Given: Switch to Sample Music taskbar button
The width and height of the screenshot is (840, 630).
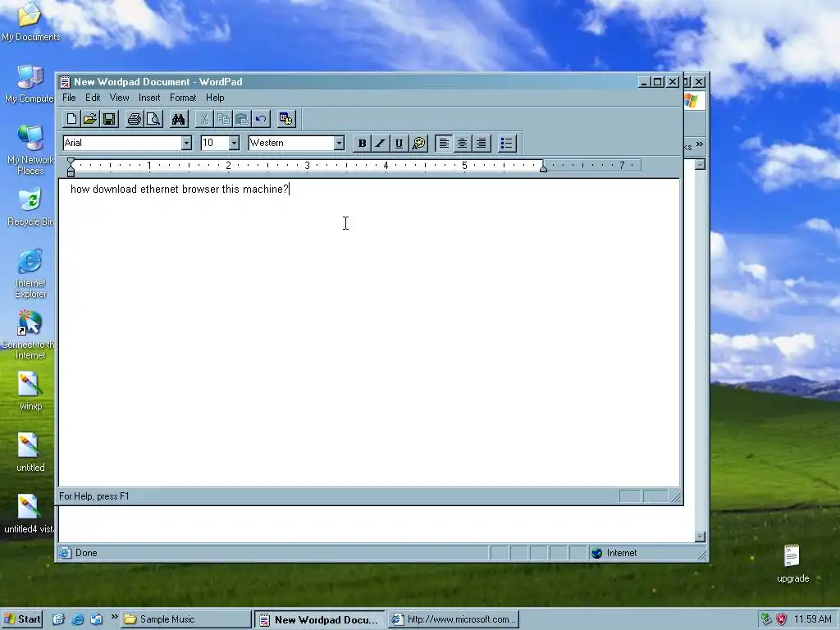Looking at the screenshot, I should point(186,619).
